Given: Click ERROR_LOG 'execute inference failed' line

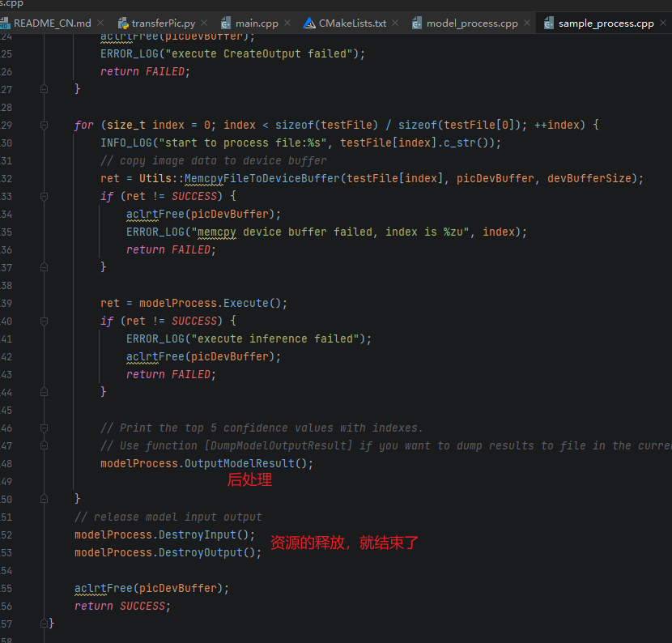Looking at the screenshot, I should click(249, 339).
